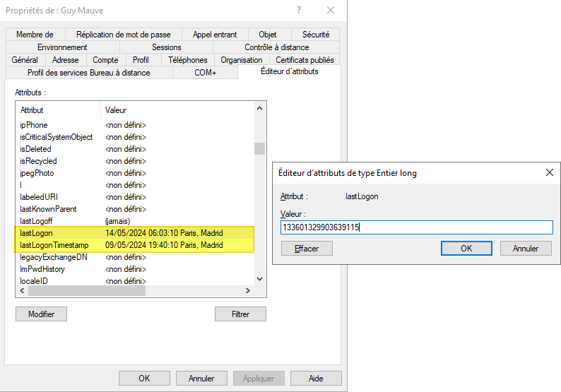Open the Certificats publiés tab
This screenshot has height=392, width=561.
[x=305, y=60]
